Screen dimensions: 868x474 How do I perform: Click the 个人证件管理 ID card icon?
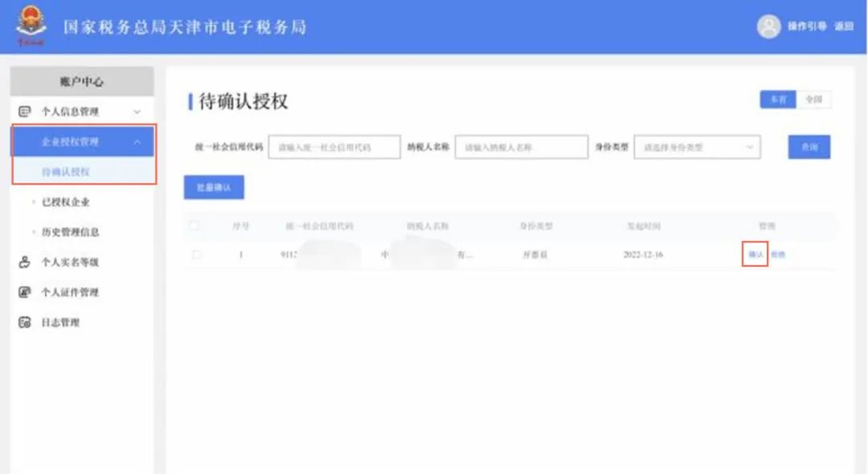point(24,292)
